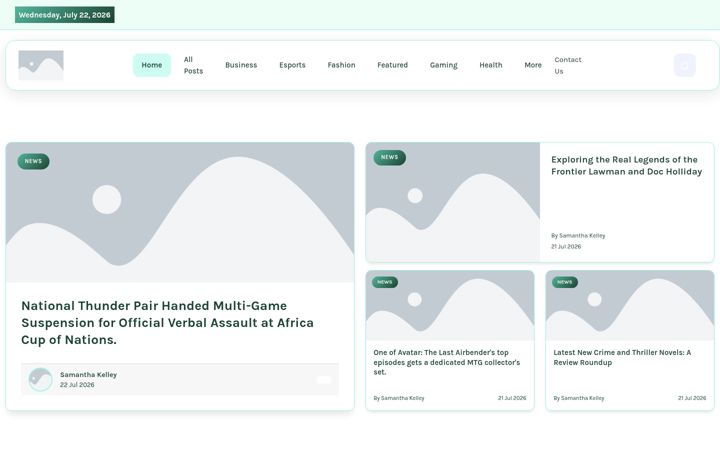
Task: Click the faded button in header right
Action: pos(685,65)
